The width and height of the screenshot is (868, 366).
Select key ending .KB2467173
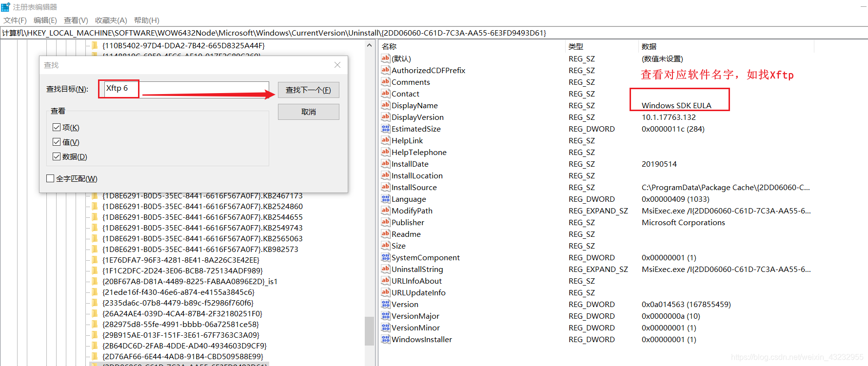[x=202, y=195]
